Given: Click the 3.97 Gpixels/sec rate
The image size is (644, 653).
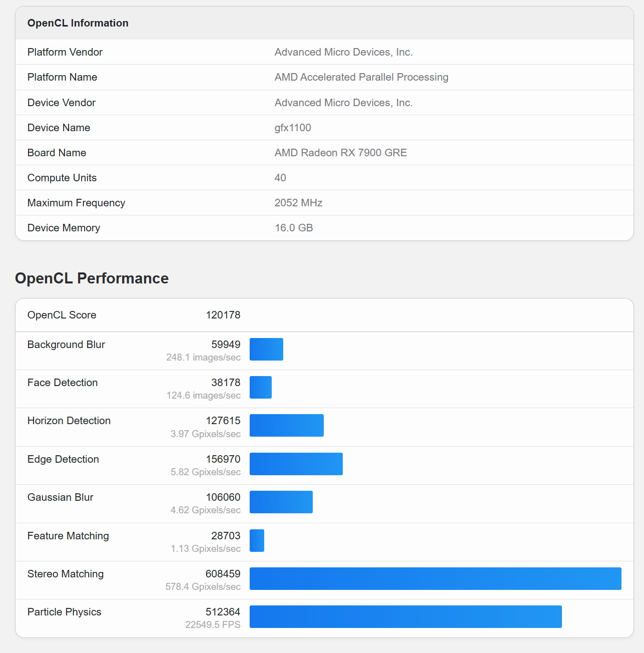Looking at the screenshot, I should (206, 434).
